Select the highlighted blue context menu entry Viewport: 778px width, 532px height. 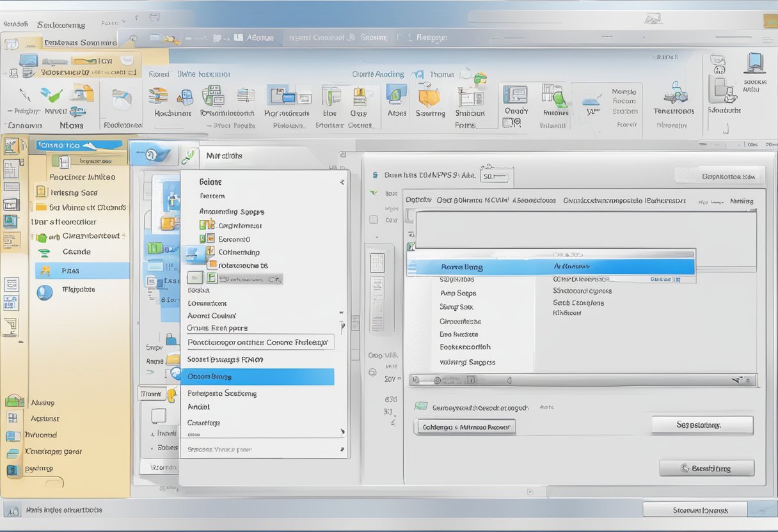[257, 377]
